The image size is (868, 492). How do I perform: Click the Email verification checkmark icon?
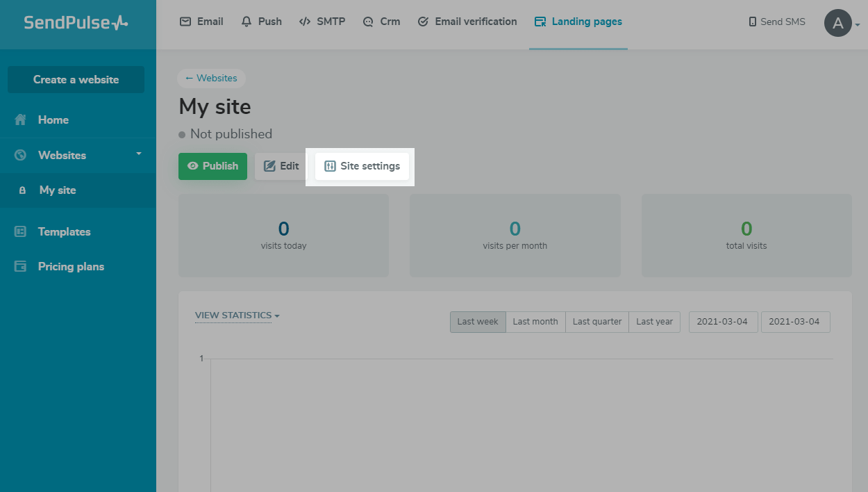click(x=423, y=22)
